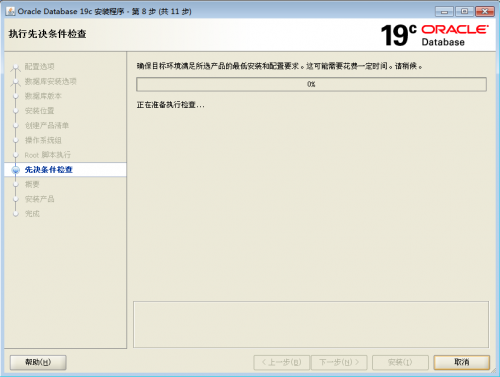Select the 配置选项 step in sidebar
Viewport: 500px width, 377px height.
coord(39,67)
